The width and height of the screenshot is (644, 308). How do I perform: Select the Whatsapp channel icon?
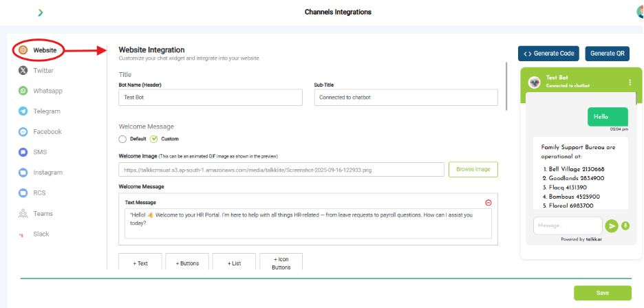click(23, 91)
